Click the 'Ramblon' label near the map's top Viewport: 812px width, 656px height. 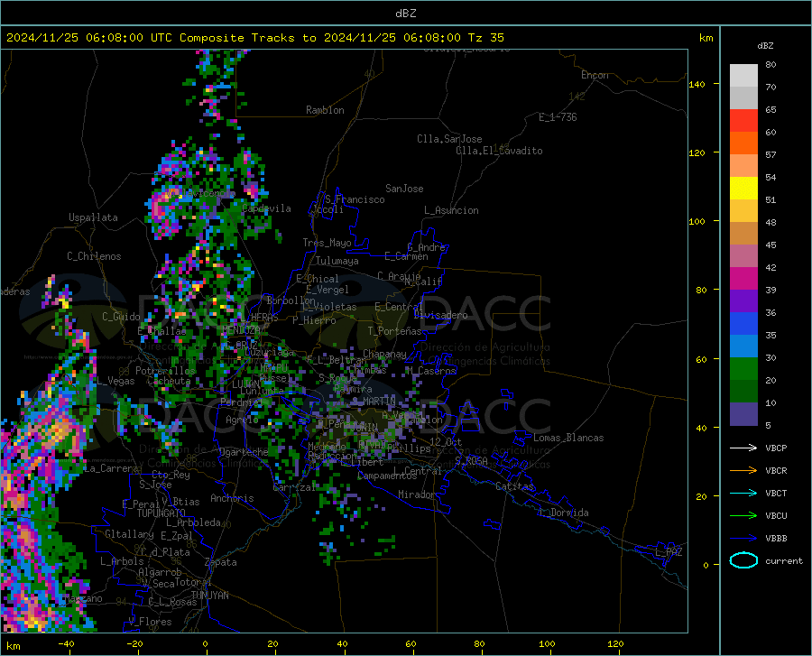tap(325, 110)
